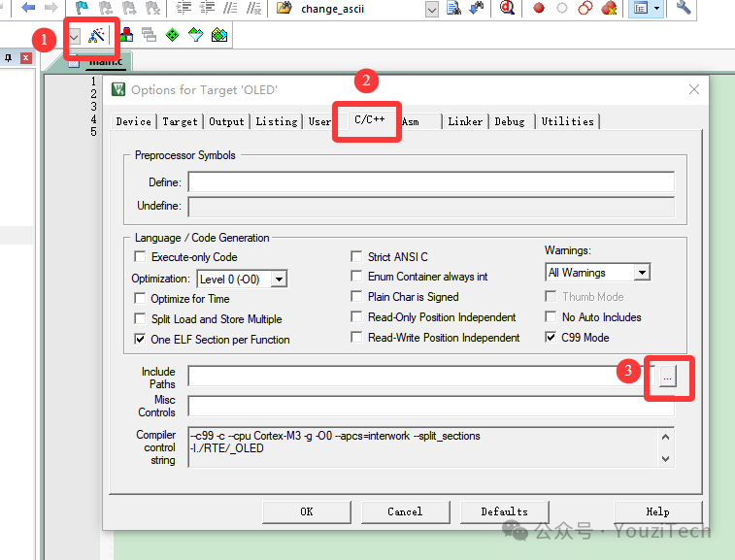The image size is (735, 560).
Task: Unindent the selected text lines
Action: click(207, 8)
